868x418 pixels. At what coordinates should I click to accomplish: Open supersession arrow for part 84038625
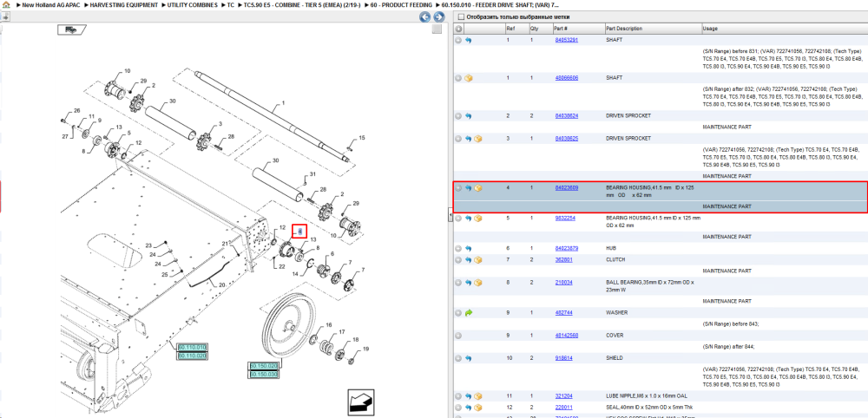pyautogui.click(x=469, y=138)
